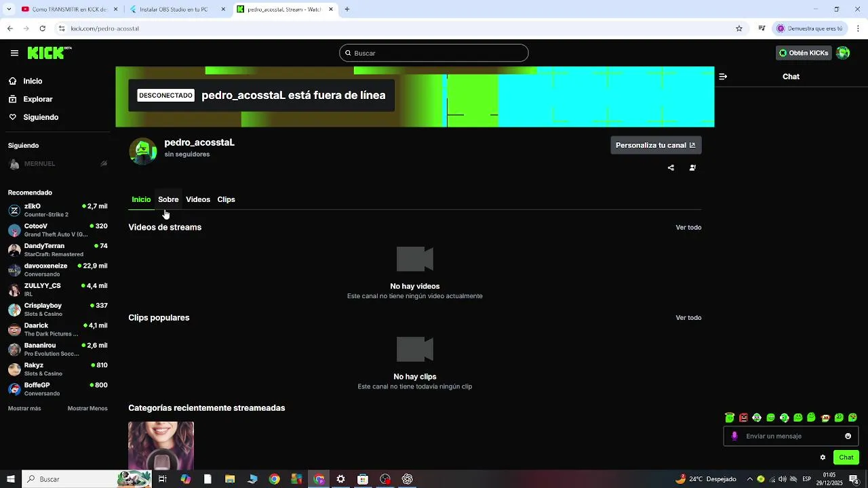Switch to the Videos tab

(198, 199)
